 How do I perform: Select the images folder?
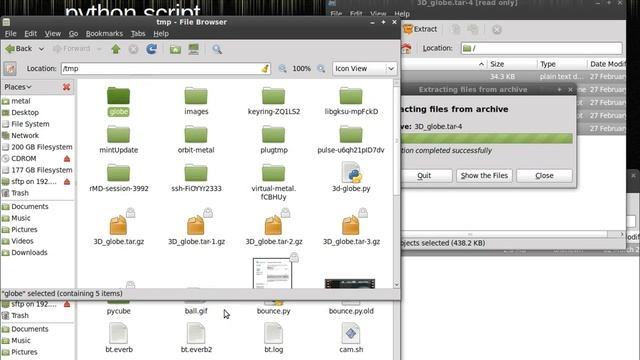pos(196,101)
